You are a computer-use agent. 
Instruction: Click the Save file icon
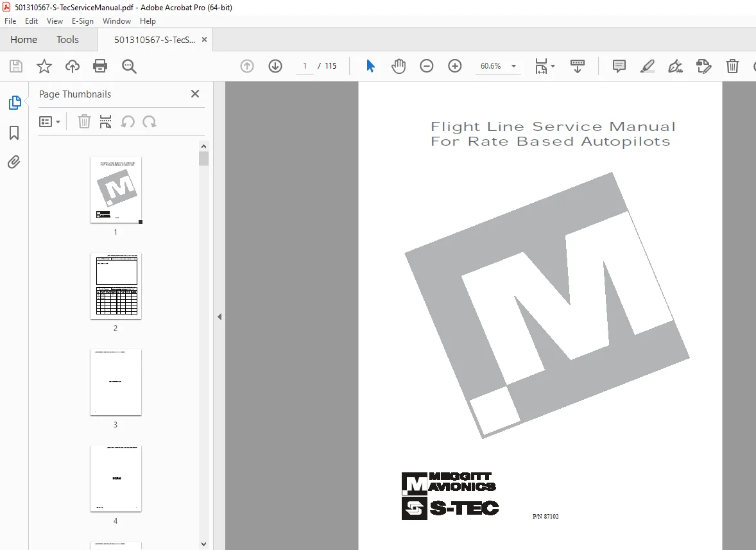pos(16,66)
